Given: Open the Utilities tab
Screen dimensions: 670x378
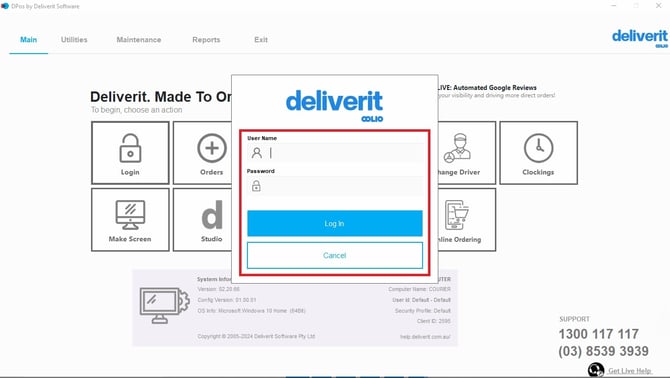Looking at the screenshot, I should 74,40.
